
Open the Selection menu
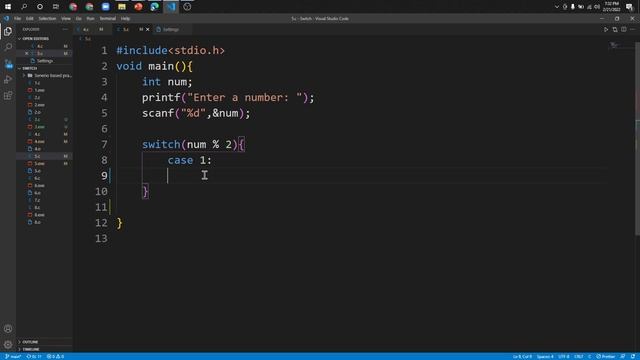tap(47, 18)
